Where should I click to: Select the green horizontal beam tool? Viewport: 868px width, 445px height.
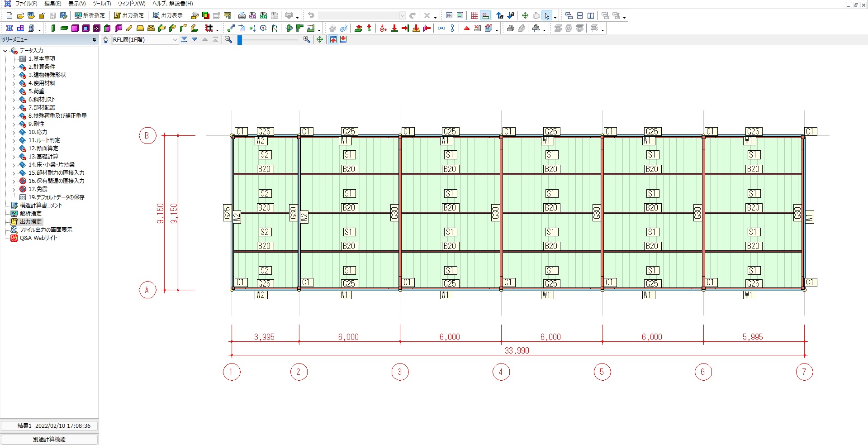click(x=64, y=28)
